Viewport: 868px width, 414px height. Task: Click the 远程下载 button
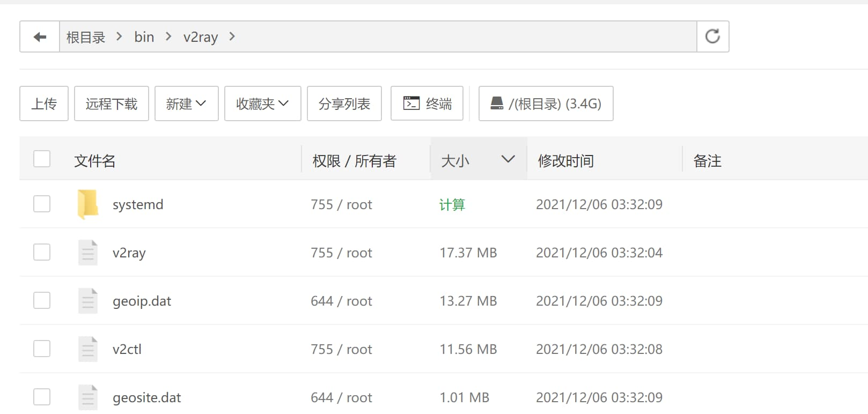pyautogui.click(x=112, y=103)
